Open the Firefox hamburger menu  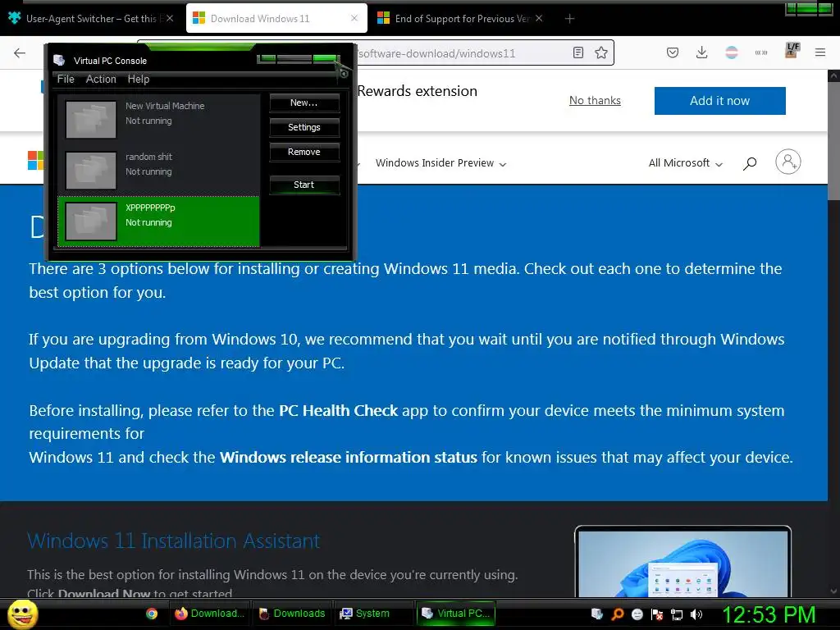tap(820, 52)
